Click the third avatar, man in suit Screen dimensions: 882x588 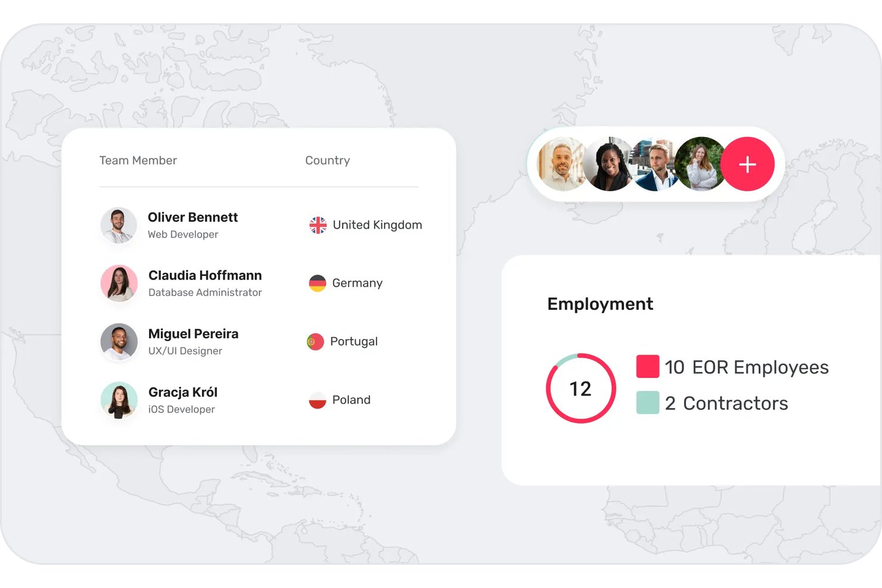[x=656, y=164]
